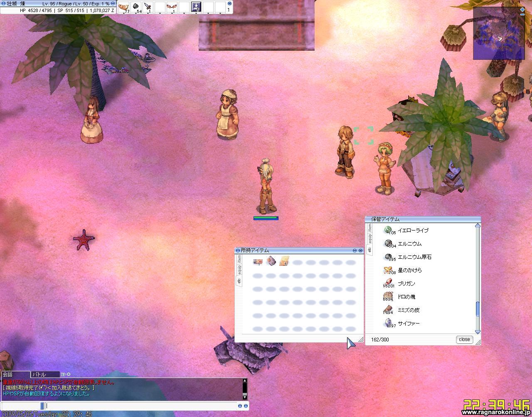Open the whisper list dropdown handle
Viewport: 532px width, 417px height.
[42, 406]
